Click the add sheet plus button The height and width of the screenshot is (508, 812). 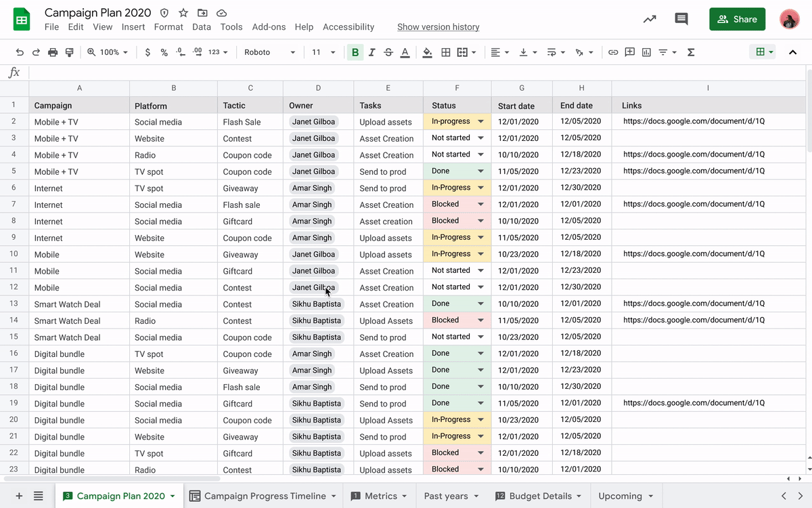coord(18,496)
